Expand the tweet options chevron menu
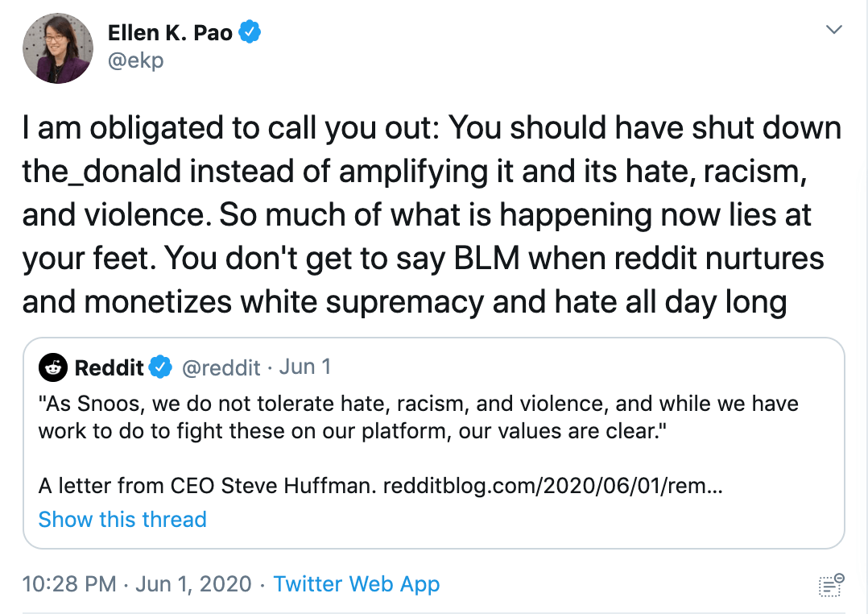The image size is (868, 614). point(833,29)
